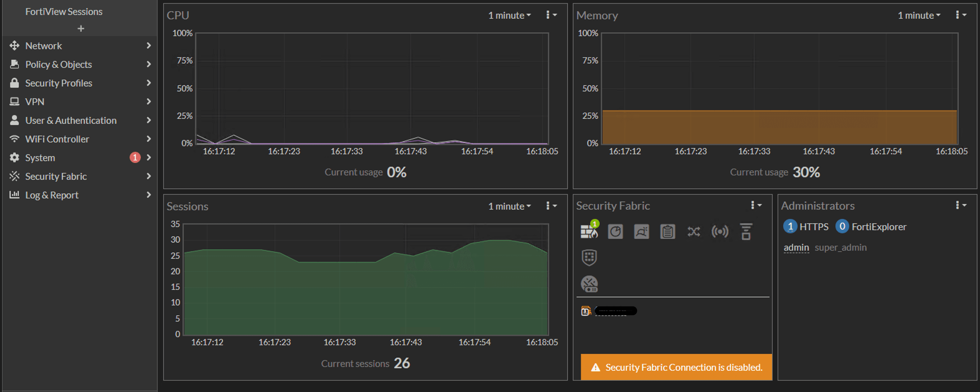Click the admin user link

796,248
